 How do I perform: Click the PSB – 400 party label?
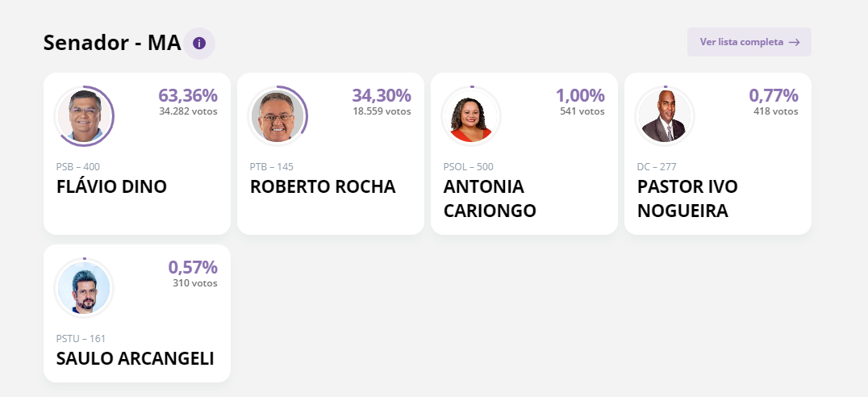click(x=78, y=167)
